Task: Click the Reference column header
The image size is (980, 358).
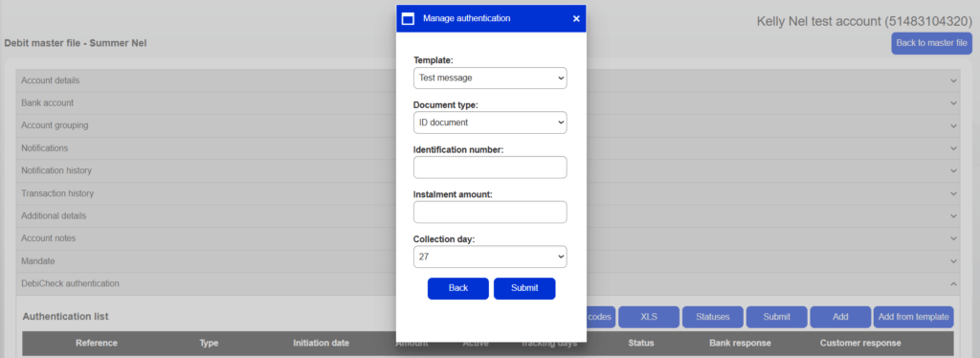Action: [97, 343]
